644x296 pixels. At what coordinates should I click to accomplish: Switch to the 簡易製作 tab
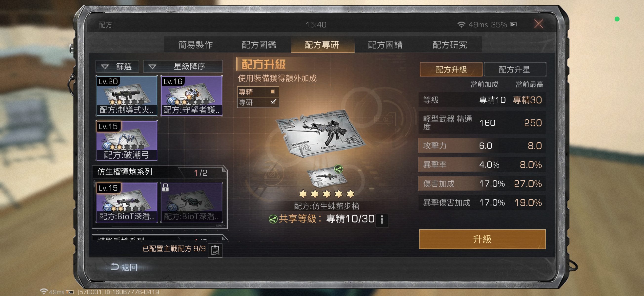pos(196,45)
